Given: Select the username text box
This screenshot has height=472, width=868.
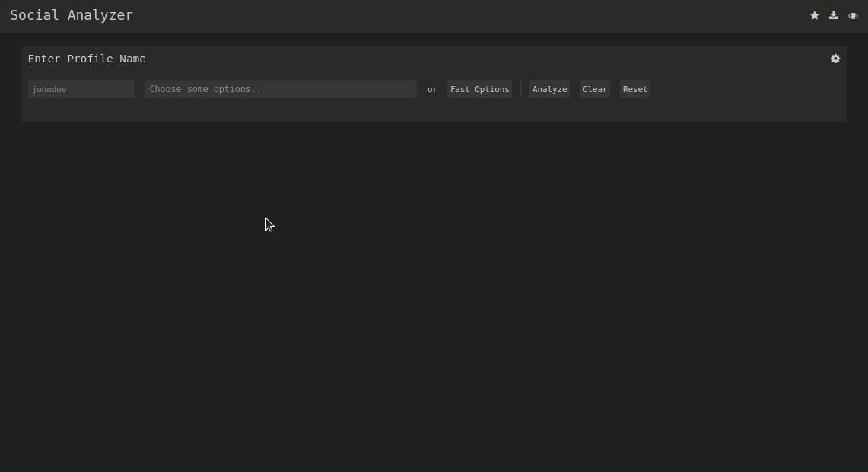Looking at the screenshot, I should tap(81, 89).
